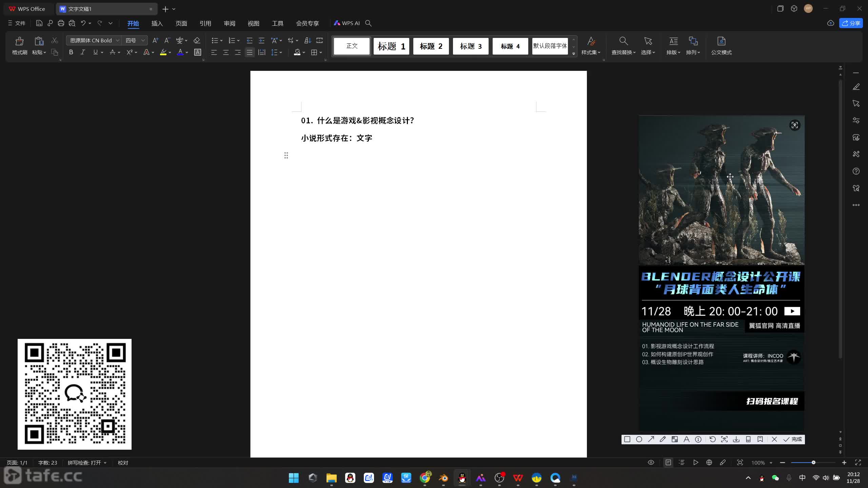Click the screenshot tool cancel X icon
This screenshot has height=488, width=868.
(774, 439)
